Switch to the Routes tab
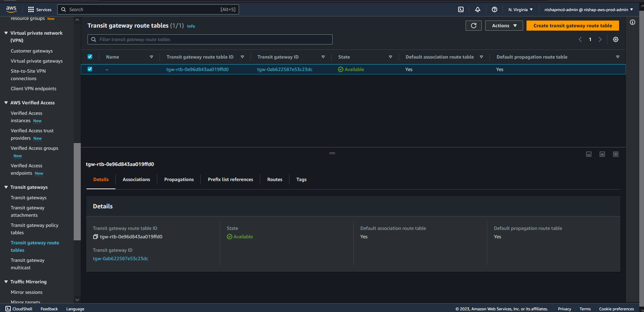Viewport: 644px width, 312px height. pyautogui.click(x=274, y=179)
